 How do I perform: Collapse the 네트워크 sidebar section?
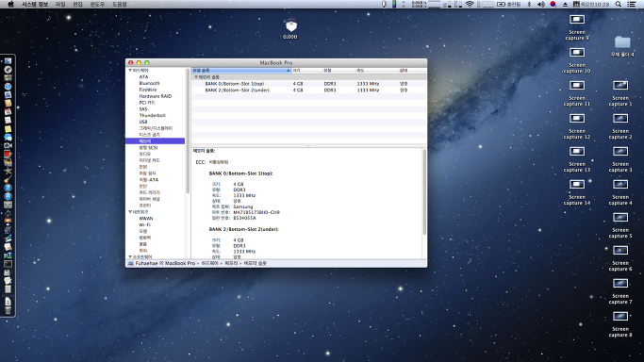pyautogui.click(x=130, y=212)
